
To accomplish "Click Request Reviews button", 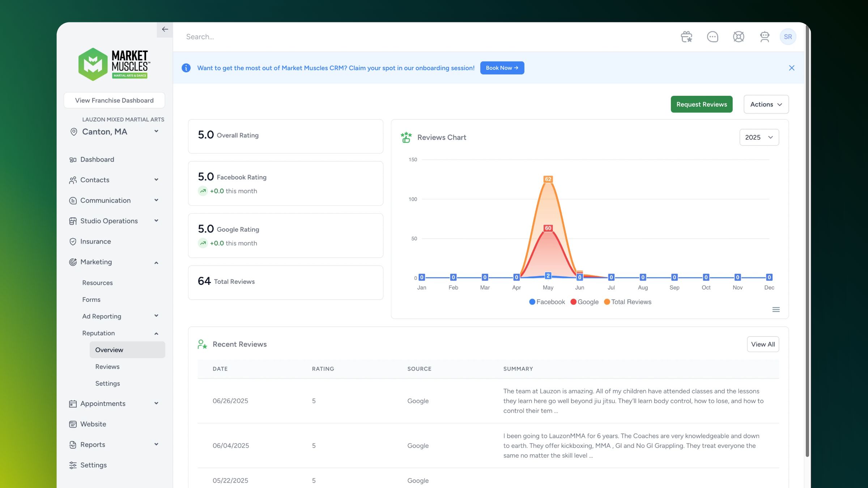I will coord(701,104).
